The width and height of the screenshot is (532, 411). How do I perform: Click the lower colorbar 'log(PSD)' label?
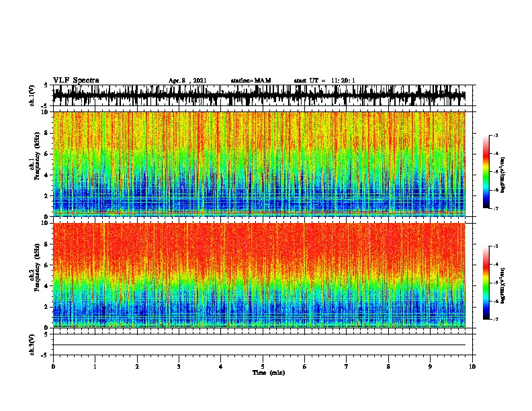tap(503, 285)
